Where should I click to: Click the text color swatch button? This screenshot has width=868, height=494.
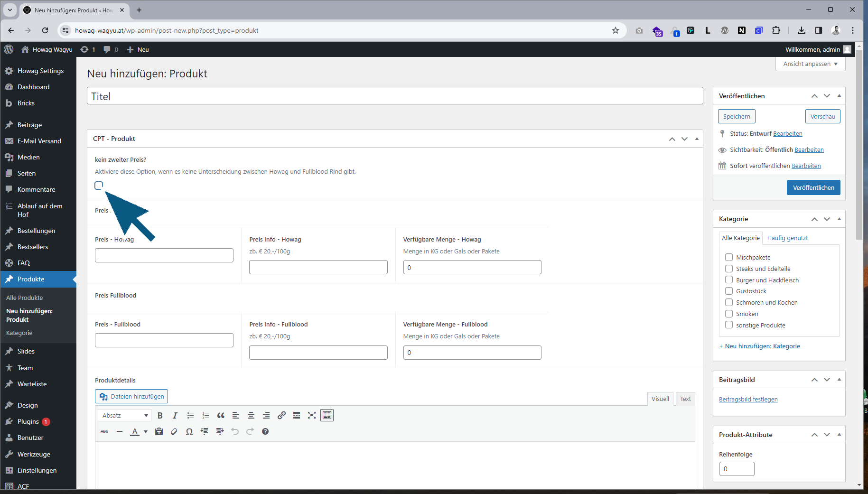click(135, 431)
